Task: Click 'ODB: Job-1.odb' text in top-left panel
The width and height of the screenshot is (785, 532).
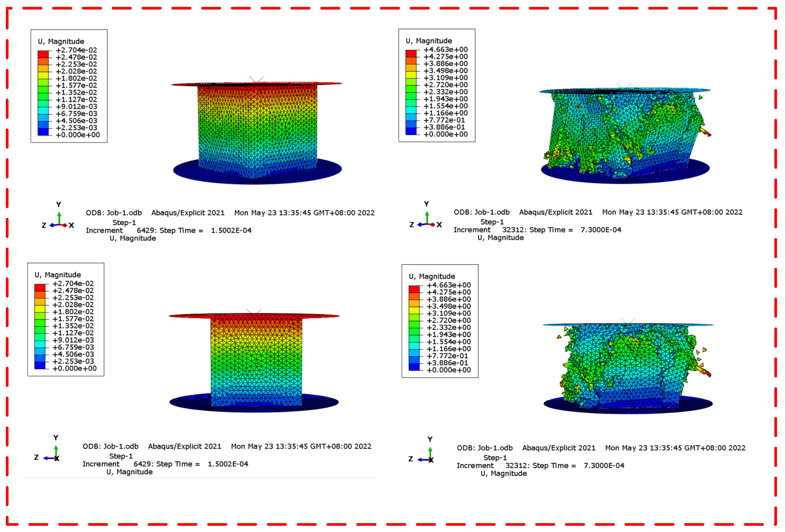Action: pos(114,213)
